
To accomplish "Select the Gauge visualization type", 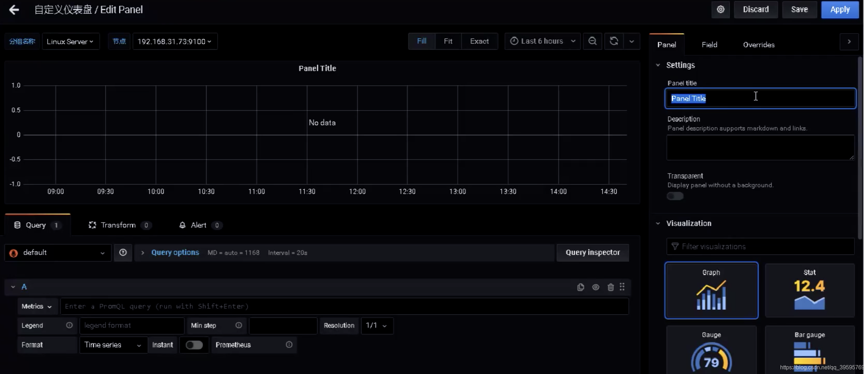I will 711,351.
